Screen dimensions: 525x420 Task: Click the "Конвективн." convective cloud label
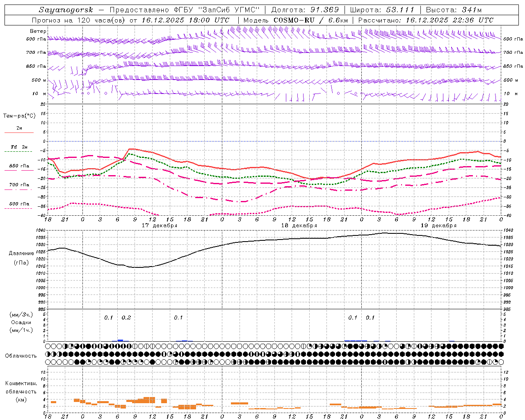21,383
